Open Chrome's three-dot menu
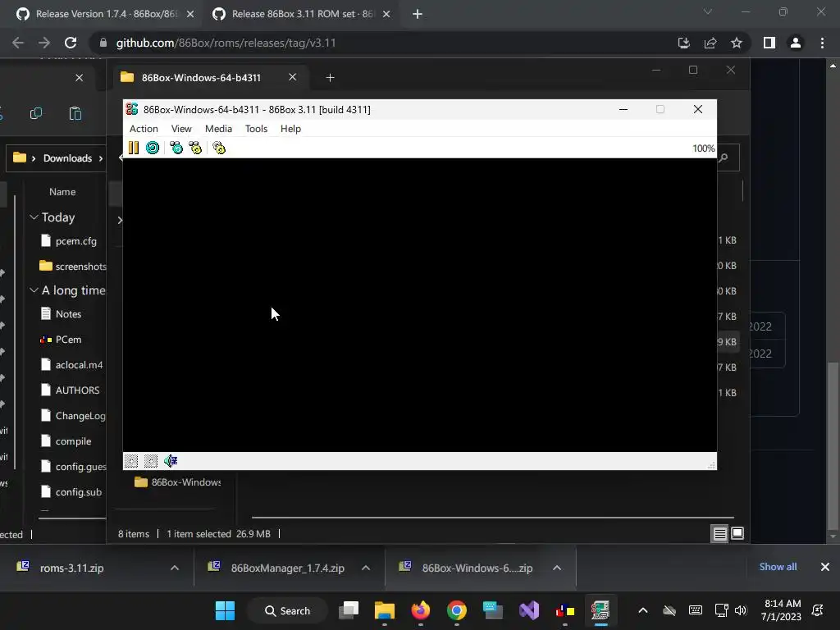 coord(822,43)
